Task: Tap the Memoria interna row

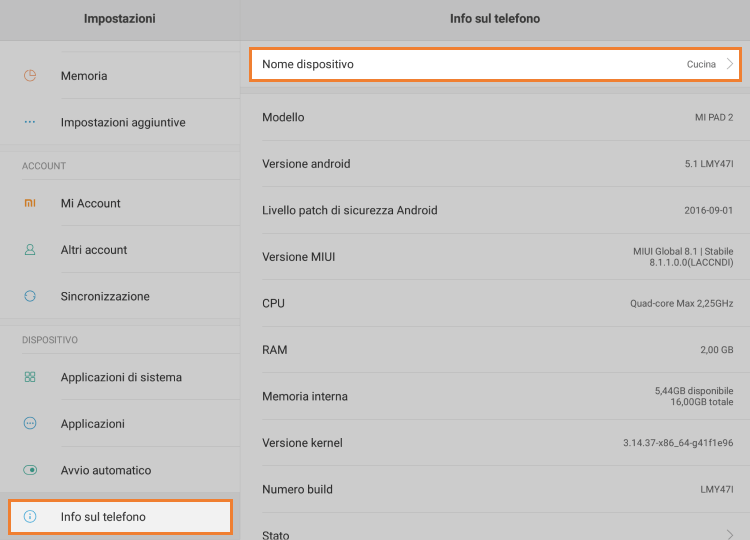Action: click(x=495, y=396)
